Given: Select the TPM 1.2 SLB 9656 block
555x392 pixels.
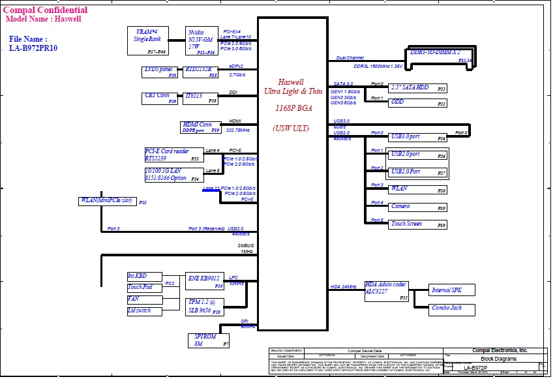Looking at the screenshot, I should coord(205,307).
